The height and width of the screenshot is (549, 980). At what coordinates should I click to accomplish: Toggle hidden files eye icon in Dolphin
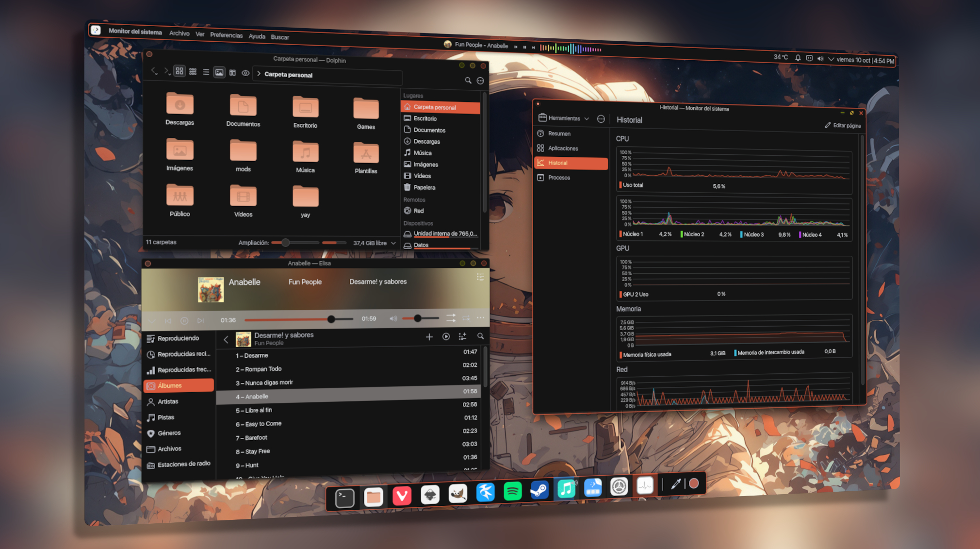pyautogui.click(x=245, y=73)
